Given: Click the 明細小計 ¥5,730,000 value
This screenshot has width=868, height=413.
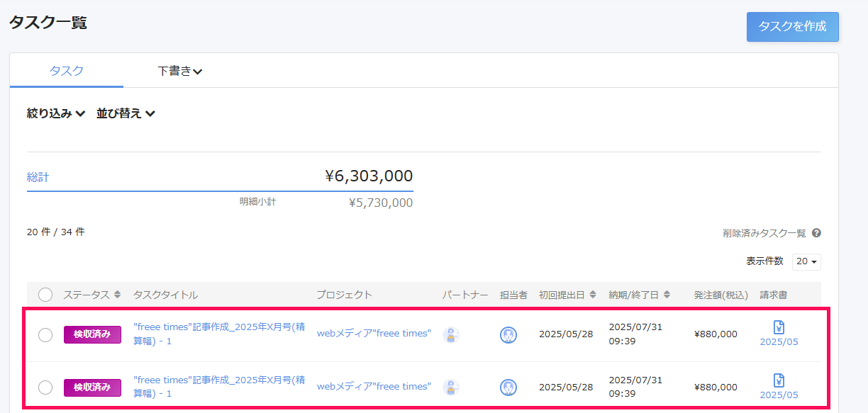Looking at the screenshot, I should (x=381, y=203).
